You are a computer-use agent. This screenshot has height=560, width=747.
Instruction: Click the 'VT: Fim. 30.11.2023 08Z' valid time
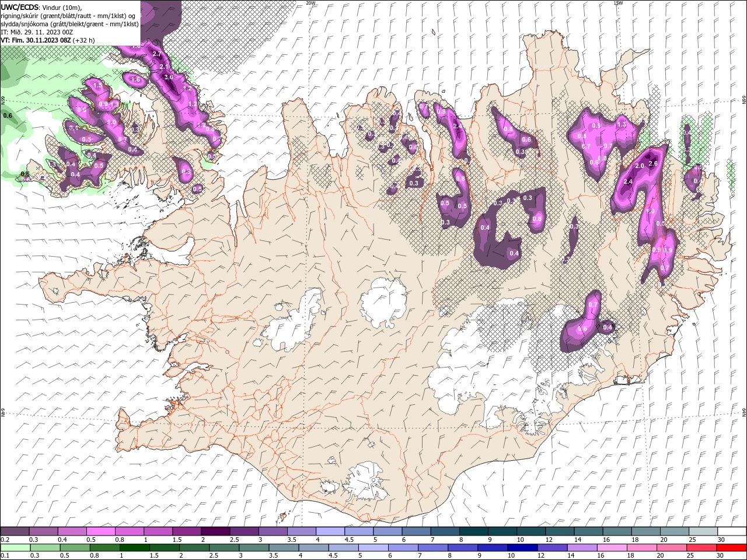pos(36,40)
